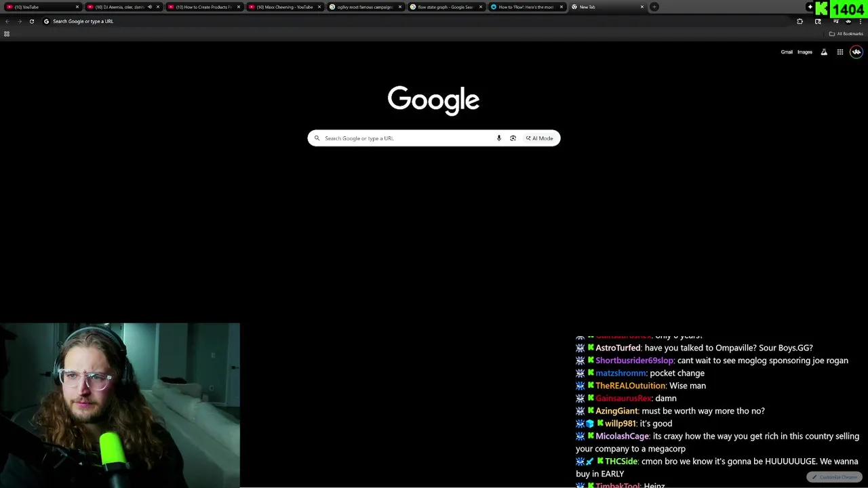Open the Google account avatar
Viewport: 868px width, 488px height.
(856, 52)
